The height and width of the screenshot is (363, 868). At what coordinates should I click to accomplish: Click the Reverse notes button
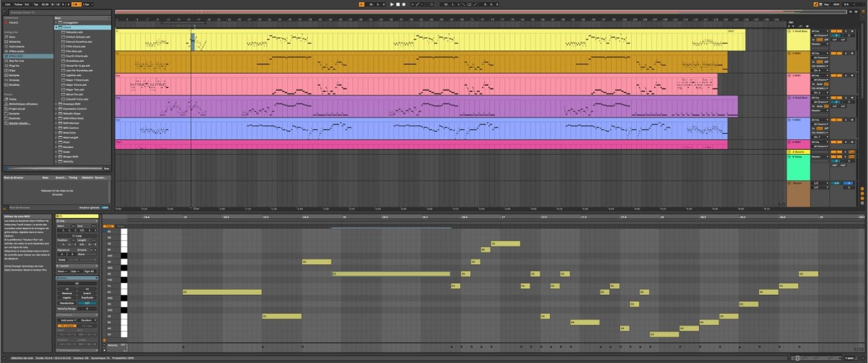pos(67,293)
